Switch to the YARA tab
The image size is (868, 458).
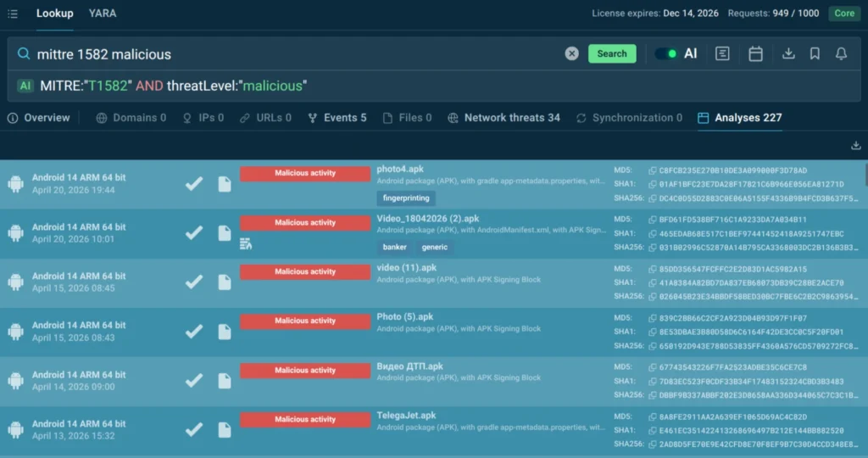pos(103,14)
